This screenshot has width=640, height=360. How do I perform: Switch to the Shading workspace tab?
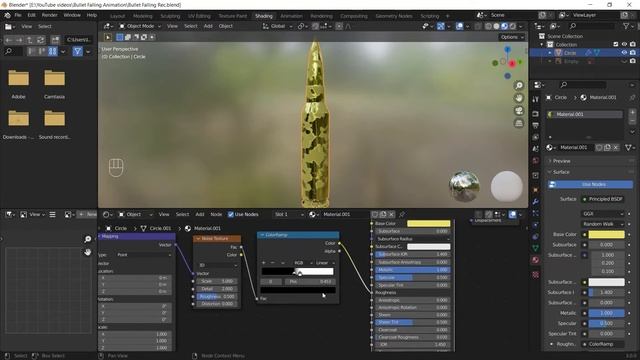click(x=264, y=16)
